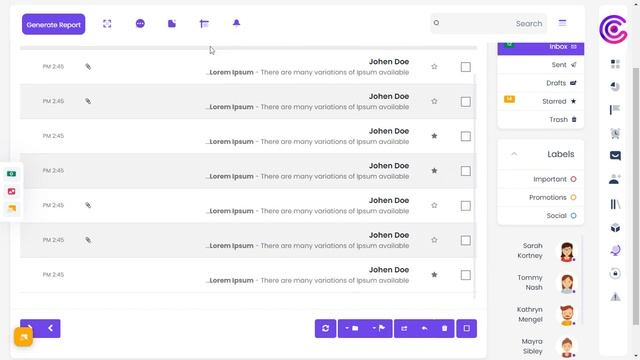Check the seventh email's checkbox
Screen dimensions: 640x360
click(465, 275)
